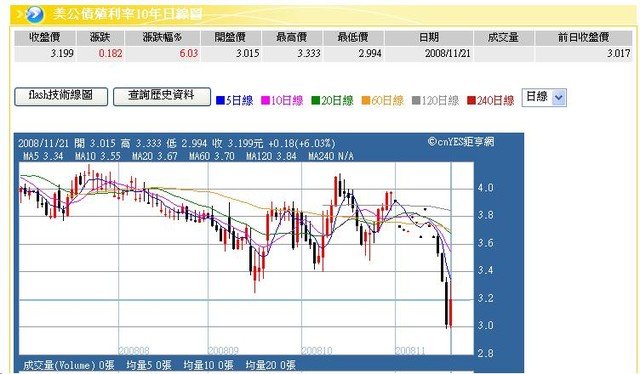Select the 日線 combo box text

click(537, 97)
